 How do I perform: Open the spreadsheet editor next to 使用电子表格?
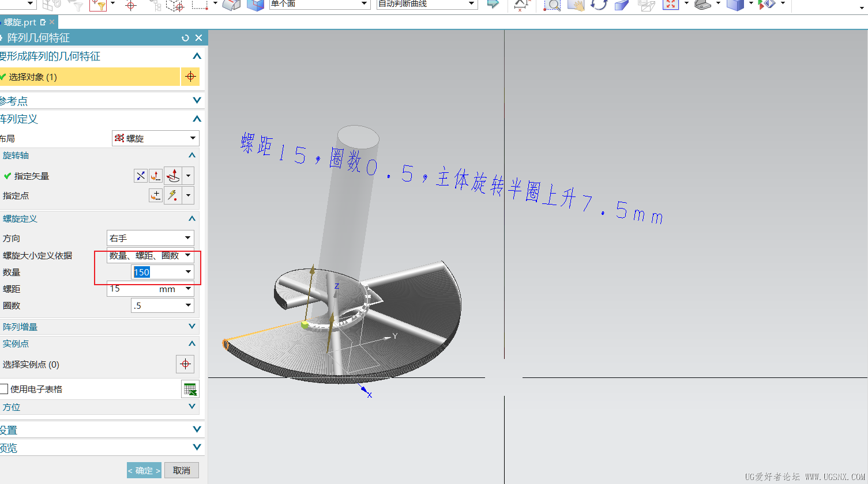190,389
